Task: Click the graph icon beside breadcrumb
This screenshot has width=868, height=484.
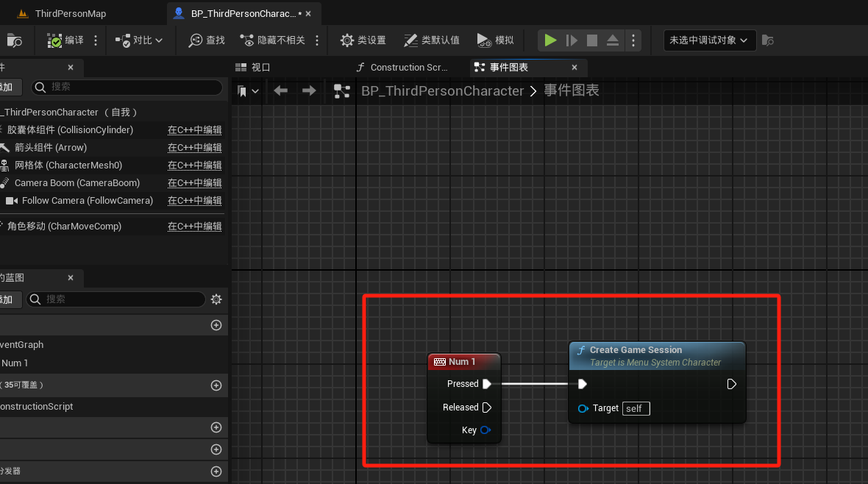Action: (x=341, y=90)
